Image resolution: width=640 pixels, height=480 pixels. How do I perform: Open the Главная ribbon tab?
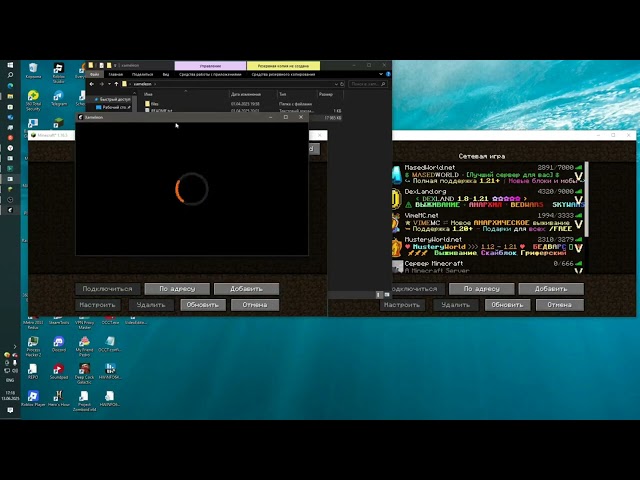(116, 74)
